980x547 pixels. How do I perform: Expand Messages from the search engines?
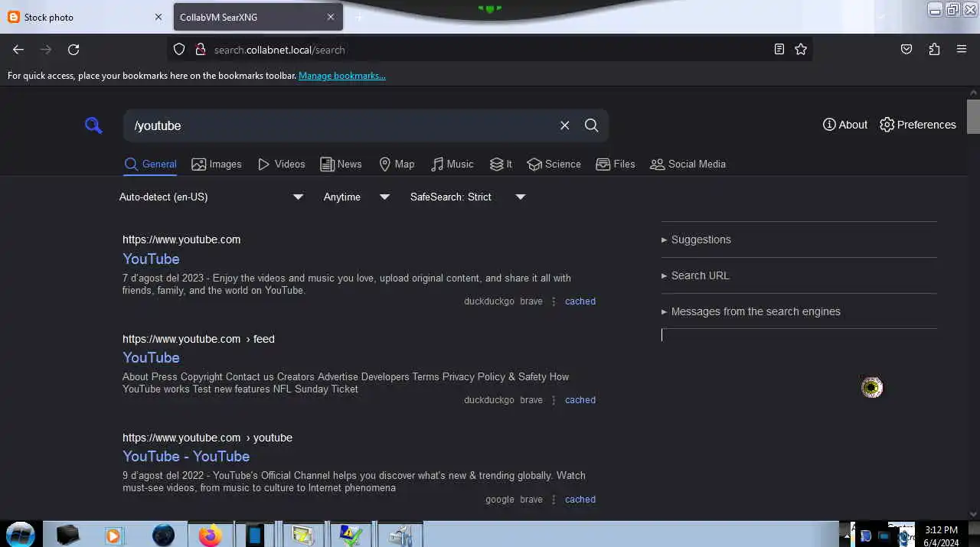(x=751, y=311)
